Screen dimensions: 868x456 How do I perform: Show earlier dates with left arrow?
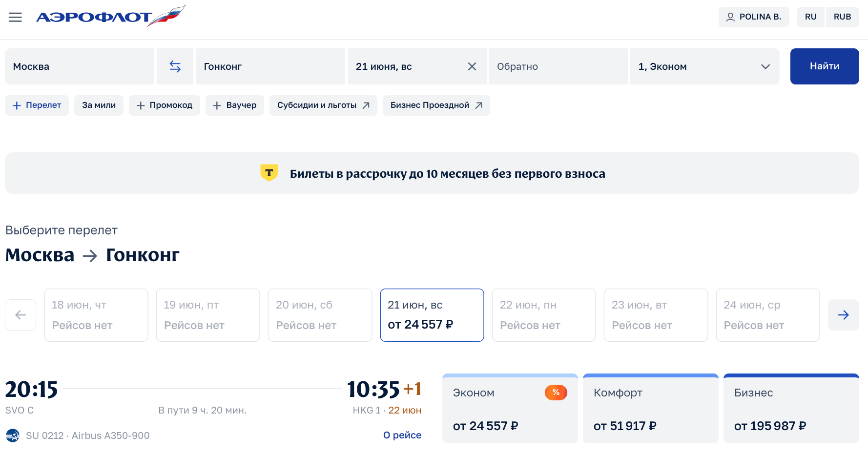coord(21,315)
